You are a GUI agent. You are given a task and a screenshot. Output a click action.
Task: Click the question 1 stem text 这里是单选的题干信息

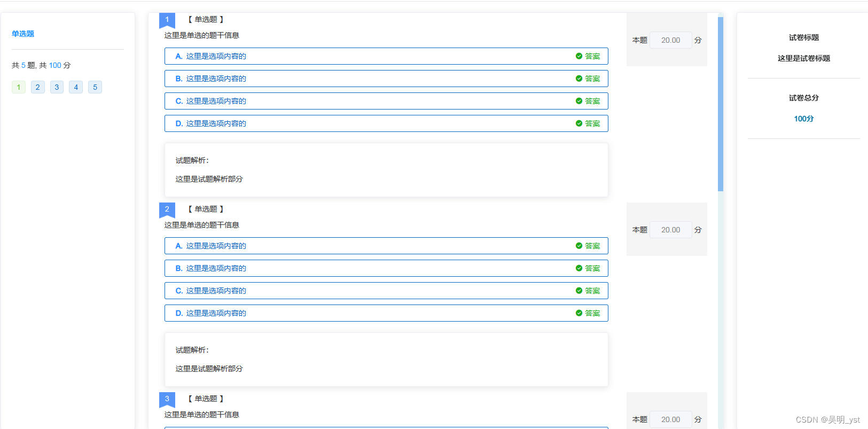202,35
